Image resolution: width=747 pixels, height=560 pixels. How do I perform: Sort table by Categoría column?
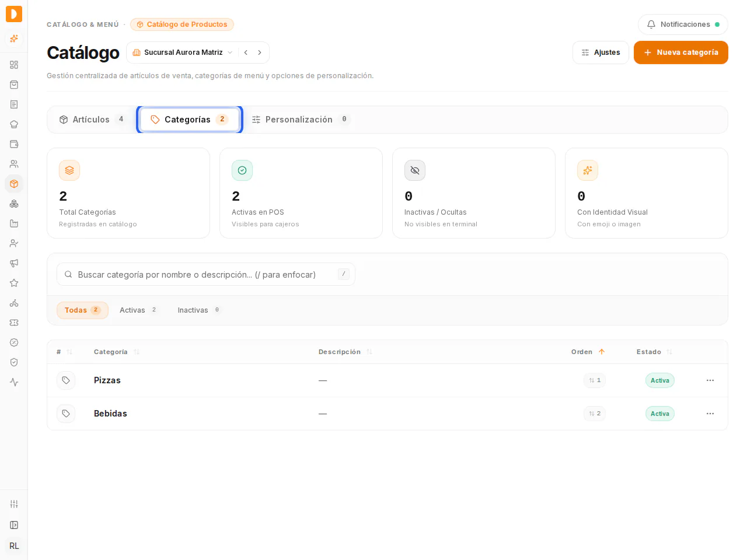pyautogui.click(x=117, y=352)
